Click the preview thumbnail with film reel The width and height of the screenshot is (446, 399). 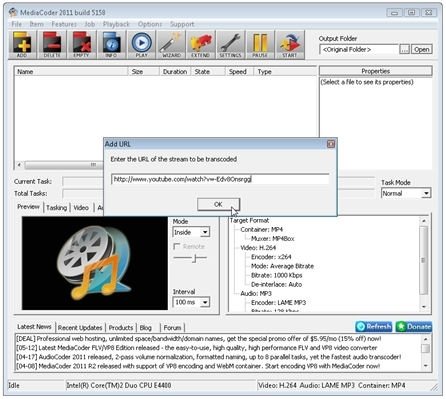tap(95, 263)
